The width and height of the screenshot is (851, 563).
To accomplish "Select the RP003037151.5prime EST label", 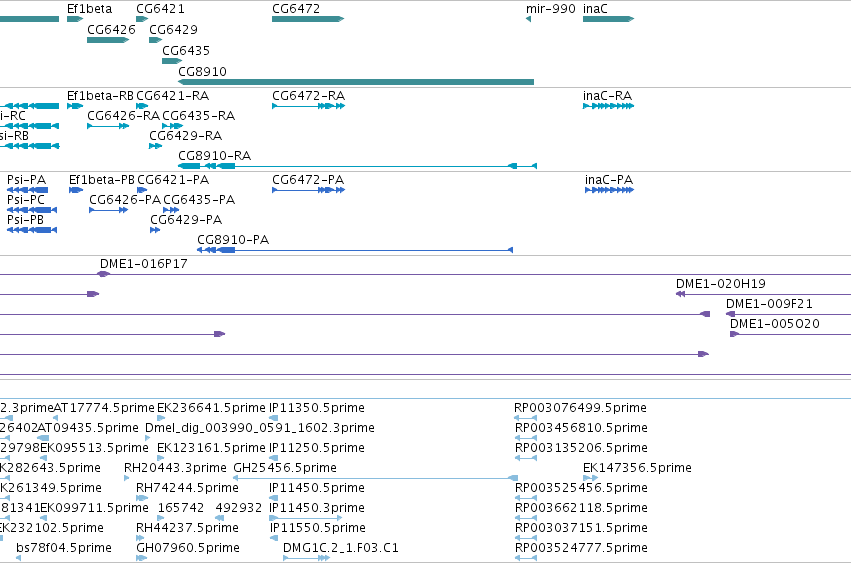I will point(581,528).
